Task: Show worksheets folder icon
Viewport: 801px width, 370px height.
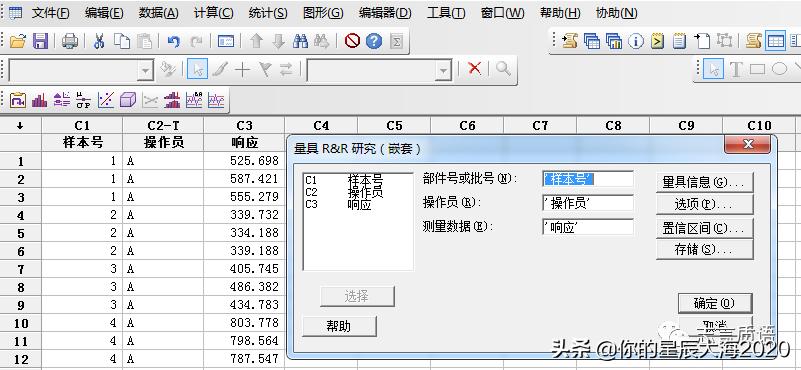Action: coord(592,41)
